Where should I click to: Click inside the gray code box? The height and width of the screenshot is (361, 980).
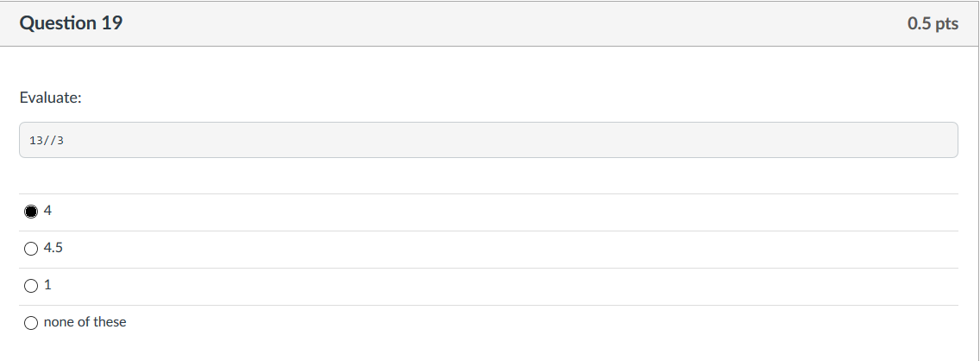[488, 140]
